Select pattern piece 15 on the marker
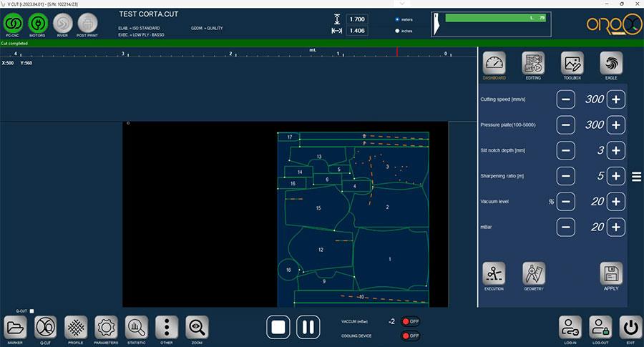The image size is (644, 347). [x=318, y=208]
